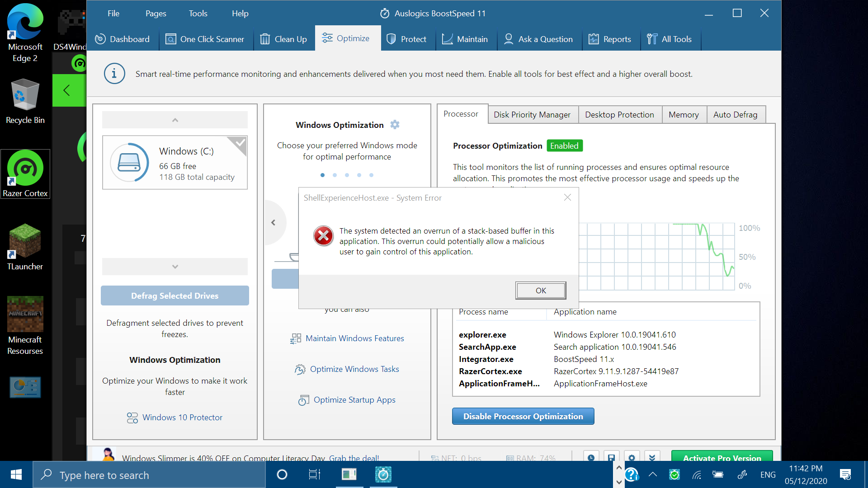Image resolution: width=868 pixels, height=488 pixels.
Task: Click OK in the System Error dialog
Action: tap(541, 291)
